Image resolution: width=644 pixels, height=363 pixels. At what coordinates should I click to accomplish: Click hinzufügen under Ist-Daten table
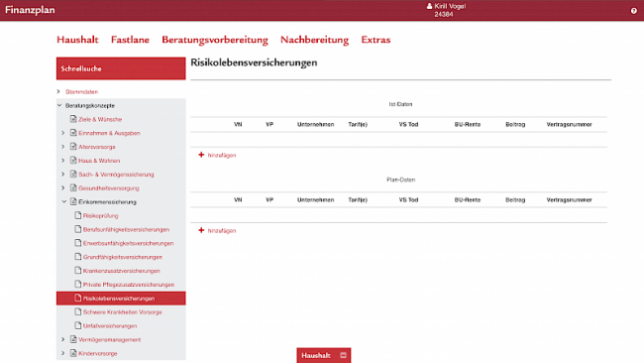pos(222,156)
